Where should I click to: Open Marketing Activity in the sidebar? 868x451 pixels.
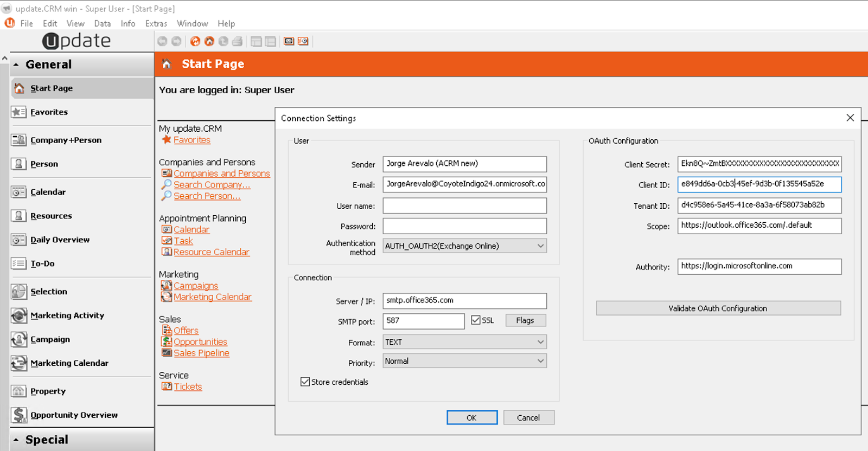pos(81,315)
